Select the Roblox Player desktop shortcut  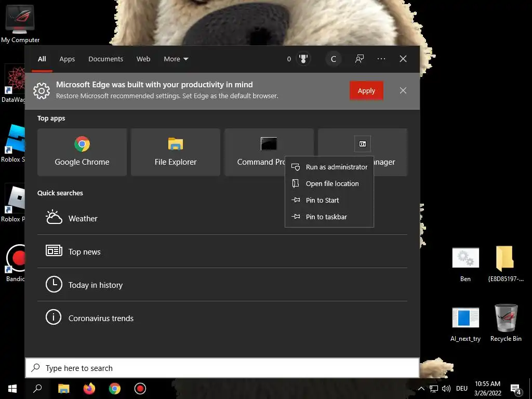click(x=14, y=204)
